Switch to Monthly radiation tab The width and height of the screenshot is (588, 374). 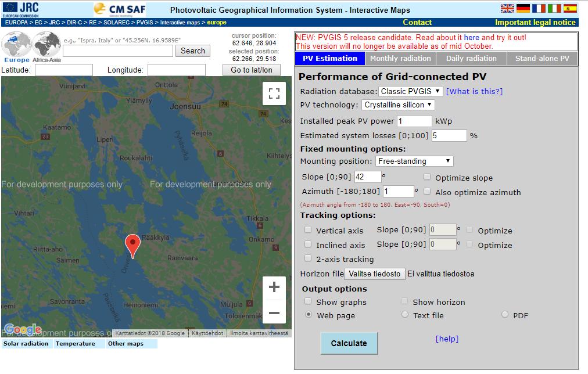(x=400, y=59)
